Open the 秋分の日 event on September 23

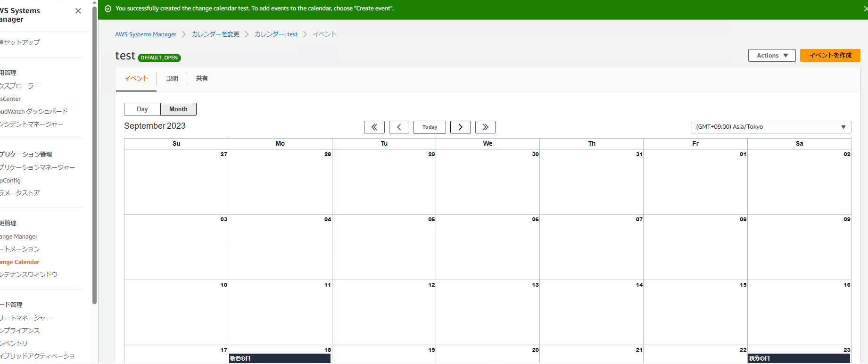tap(799, 358)
